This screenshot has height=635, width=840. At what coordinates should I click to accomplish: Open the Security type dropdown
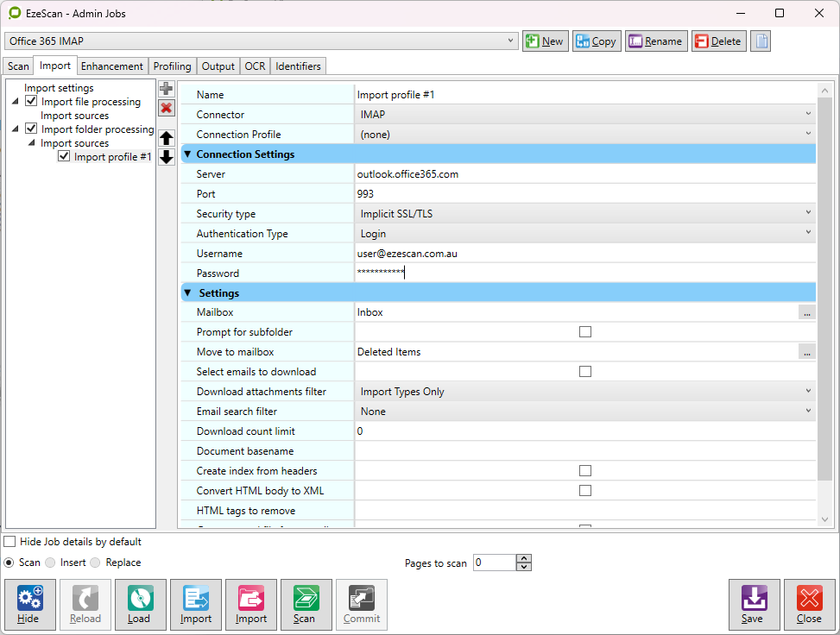click(585, 214)
